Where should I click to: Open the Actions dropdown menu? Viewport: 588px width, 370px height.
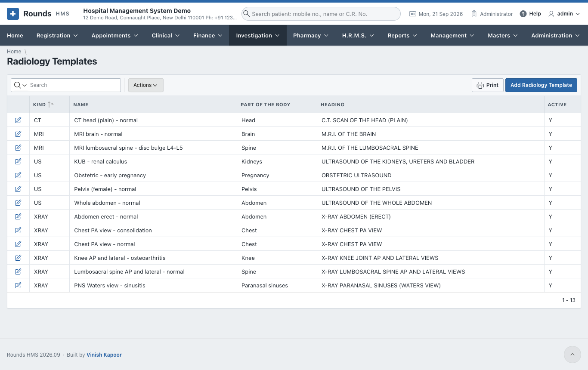145,85
